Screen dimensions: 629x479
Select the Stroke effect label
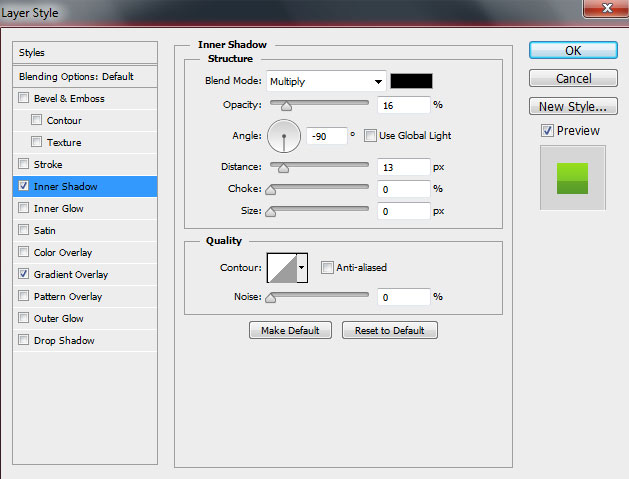pyautogui.click(x=48, y=164)
